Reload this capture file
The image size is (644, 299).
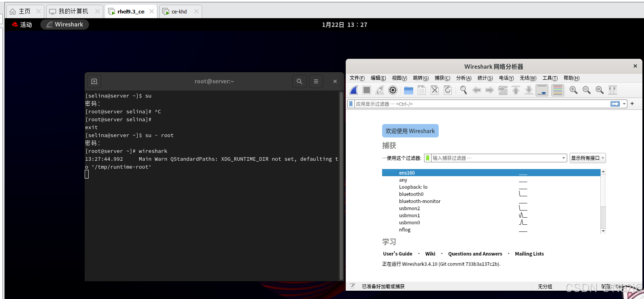pyautogui.click(x=448, y=90)
